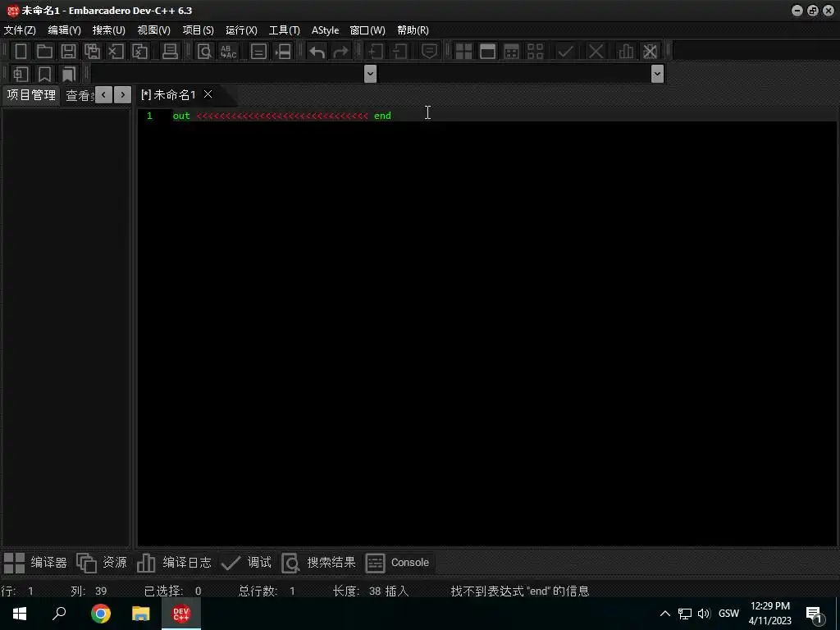The image size is (840, 630).
Task: Go to bookmarks using double-bookmark icon
Action: click(x=69, y=74)
